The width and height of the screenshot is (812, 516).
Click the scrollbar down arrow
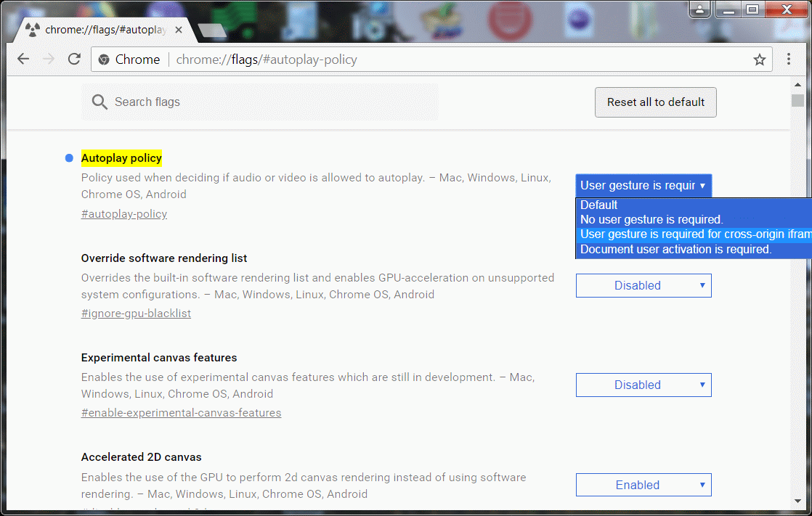(x=797, y=501)
